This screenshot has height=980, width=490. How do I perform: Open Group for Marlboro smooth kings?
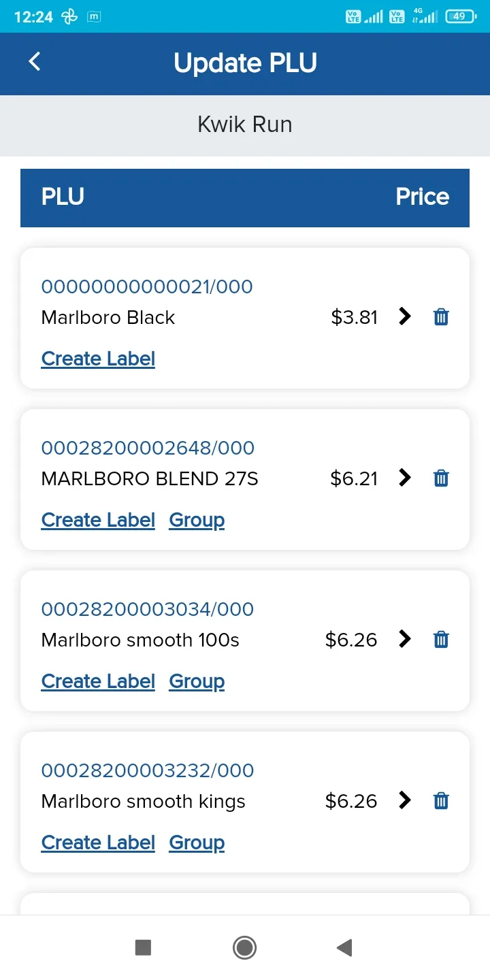[197, 843]
